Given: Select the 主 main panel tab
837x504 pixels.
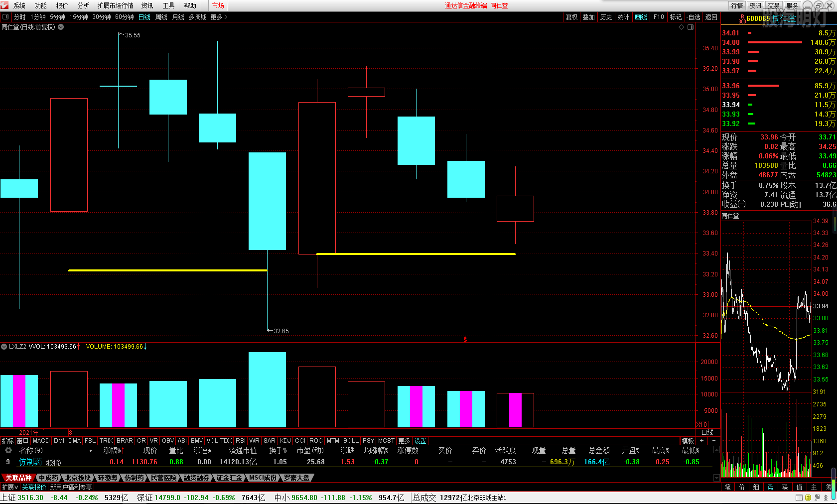Looking at the screenshot, I should coord(814,487).
